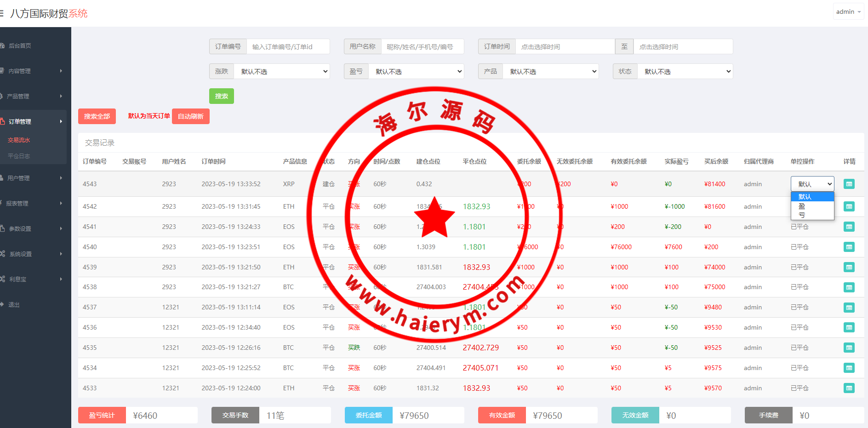868x428 pixels.
Task: Choose 亏 option in the dropdown list
Action: click(x=802, y=215)
